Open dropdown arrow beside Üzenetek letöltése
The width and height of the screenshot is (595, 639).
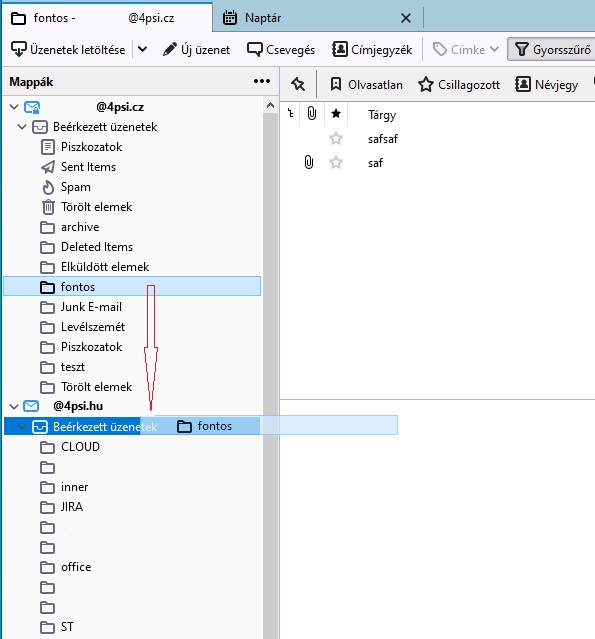click(x=142, y=50)
